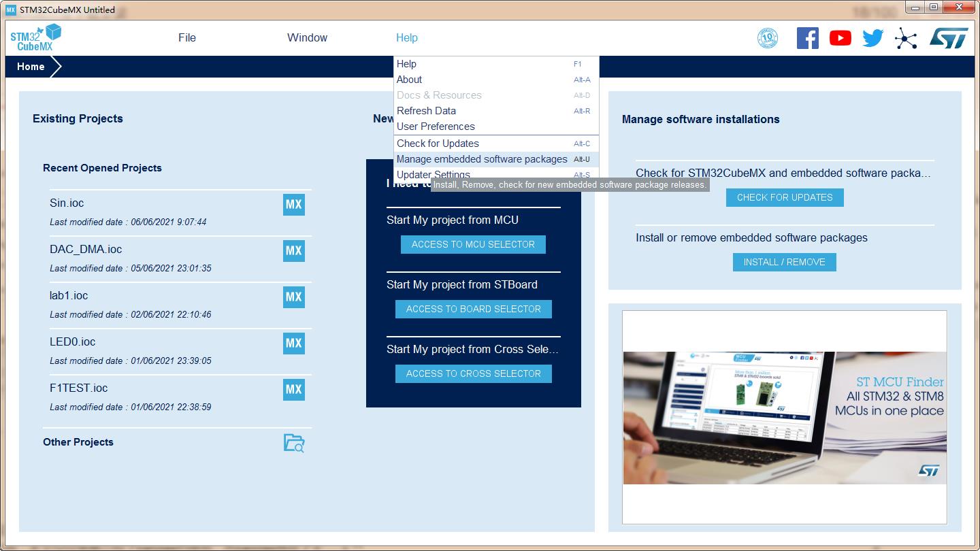Close the open Help menu header
The height and width of the screenshot is (551, 980).
(407, 37)
